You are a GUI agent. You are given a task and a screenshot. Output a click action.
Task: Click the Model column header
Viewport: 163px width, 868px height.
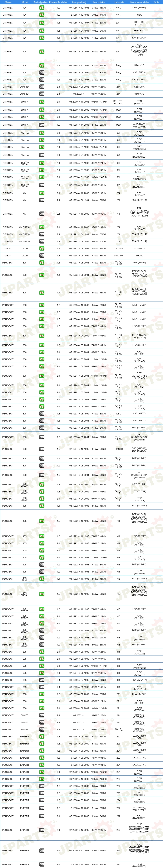(25, 2)
